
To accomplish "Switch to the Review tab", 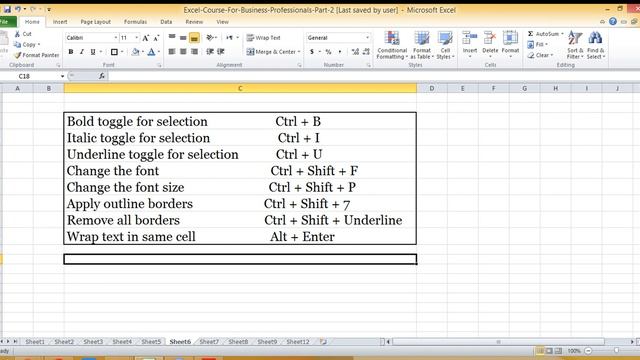I will point(194,22).
